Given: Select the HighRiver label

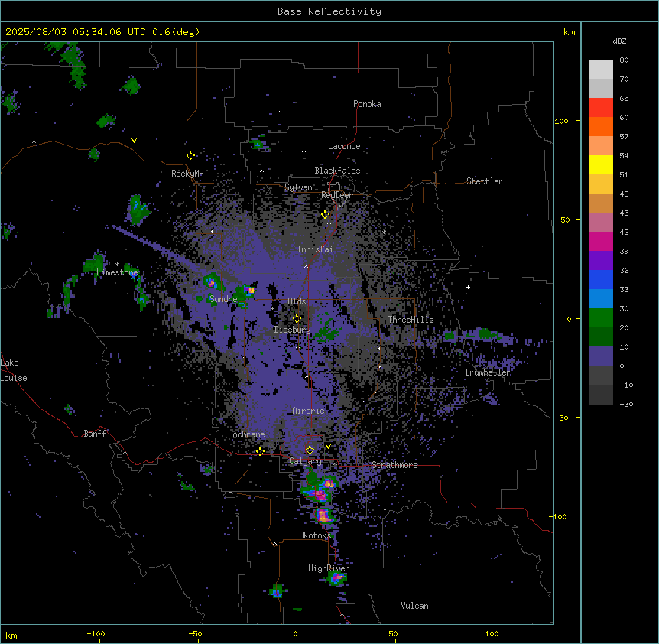Looking at the screenshot, I should [x=329, y=568].
